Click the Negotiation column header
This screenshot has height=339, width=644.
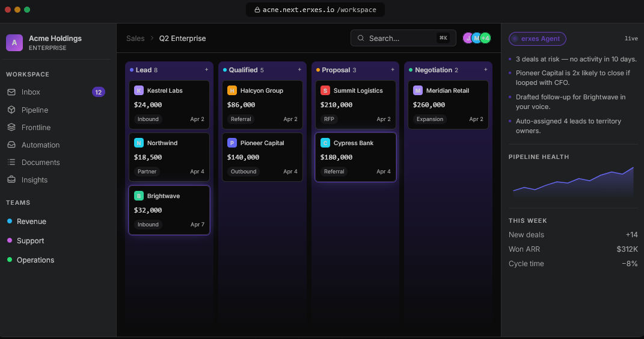[x=448, y=70]
